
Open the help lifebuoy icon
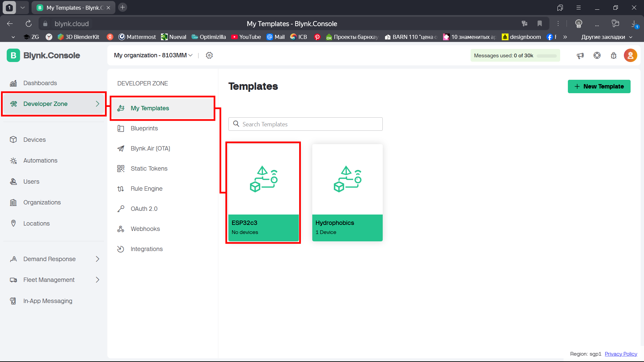click(x=597, y=56)
